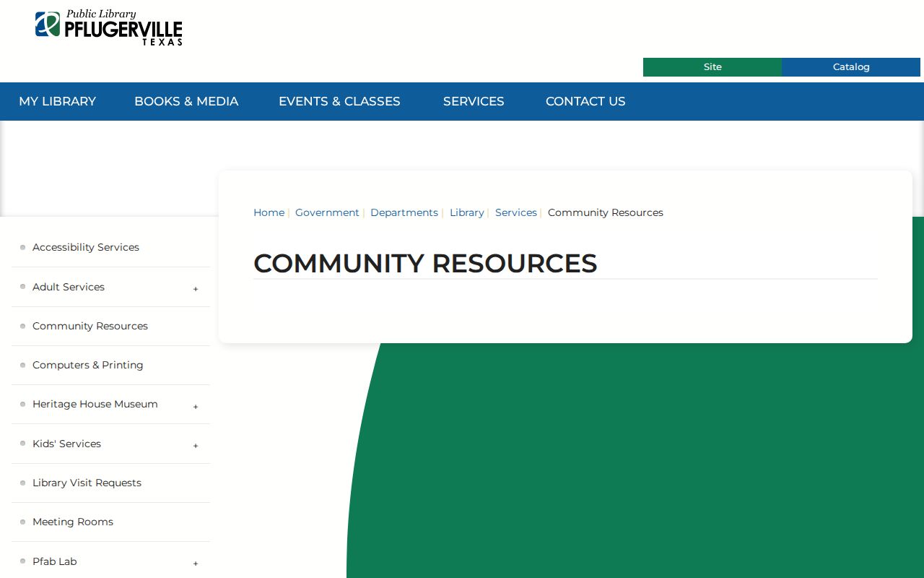The width and height of the screenshot is (924, 578).
Task: Click the Pflugerville Public Library logo
Action: pyautogui.click(x=108, y=27)
